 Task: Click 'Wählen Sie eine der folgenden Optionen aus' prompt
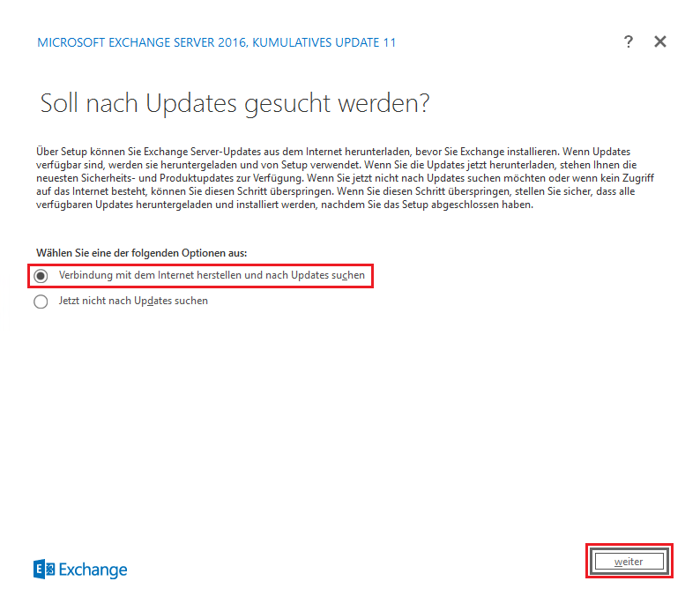[x=141, y=253]
